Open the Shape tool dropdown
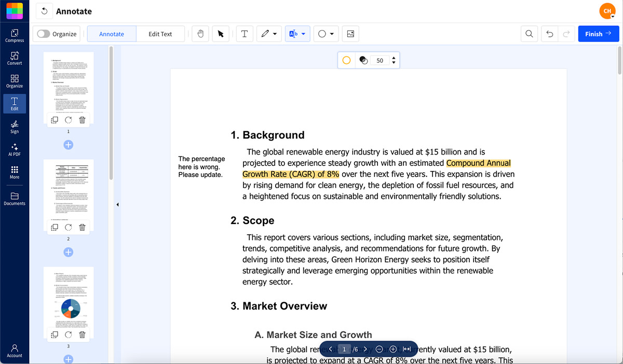The image size is (623, 364). pos(331,33)
